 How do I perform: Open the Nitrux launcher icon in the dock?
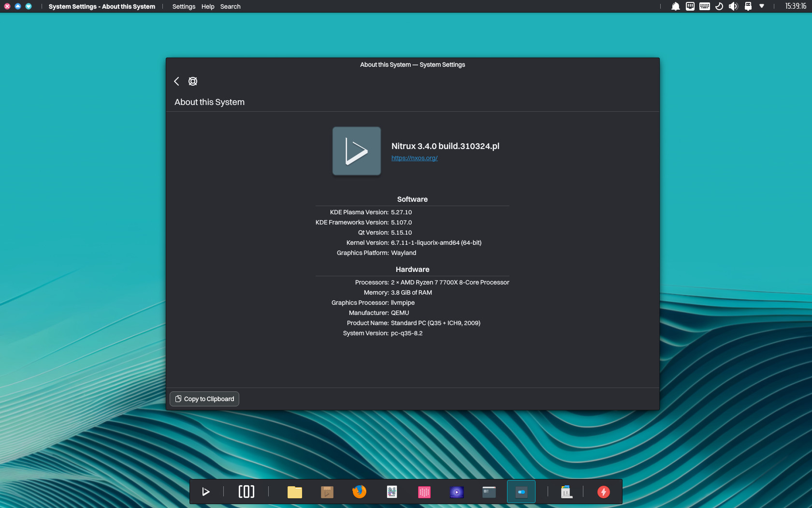206,492
